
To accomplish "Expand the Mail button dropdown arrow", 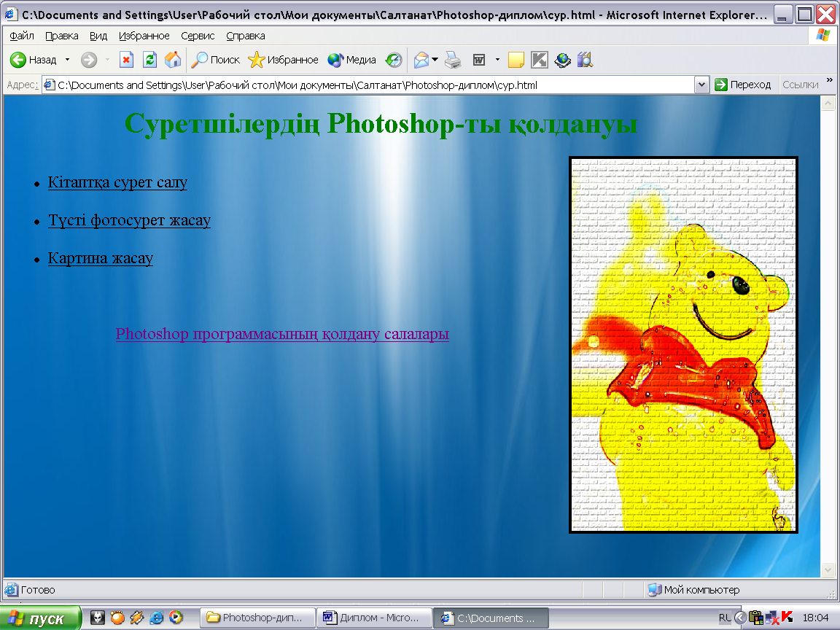I will (x=435, y=60).
